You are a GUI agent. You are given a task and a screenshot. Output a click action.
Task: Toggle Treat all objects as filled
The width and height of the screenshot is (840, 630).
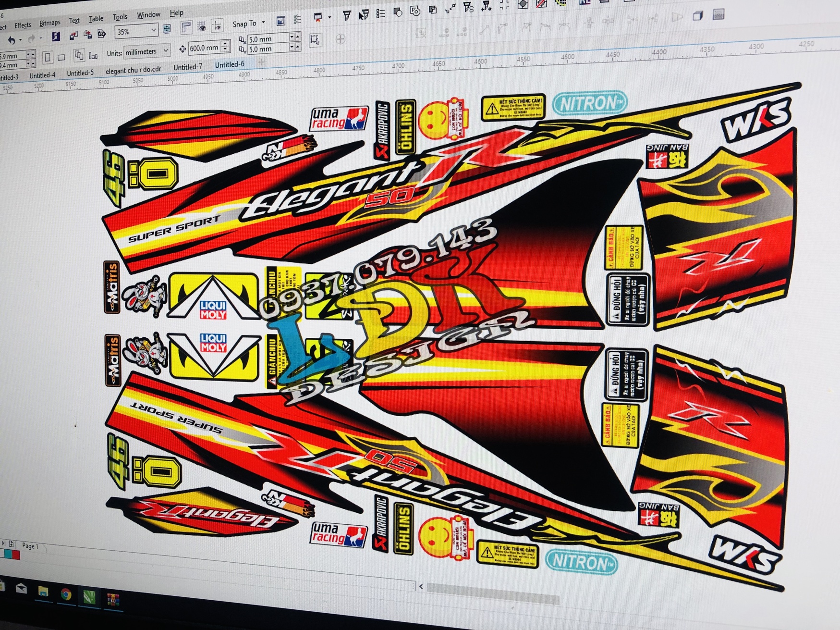[x=315, y=39]
